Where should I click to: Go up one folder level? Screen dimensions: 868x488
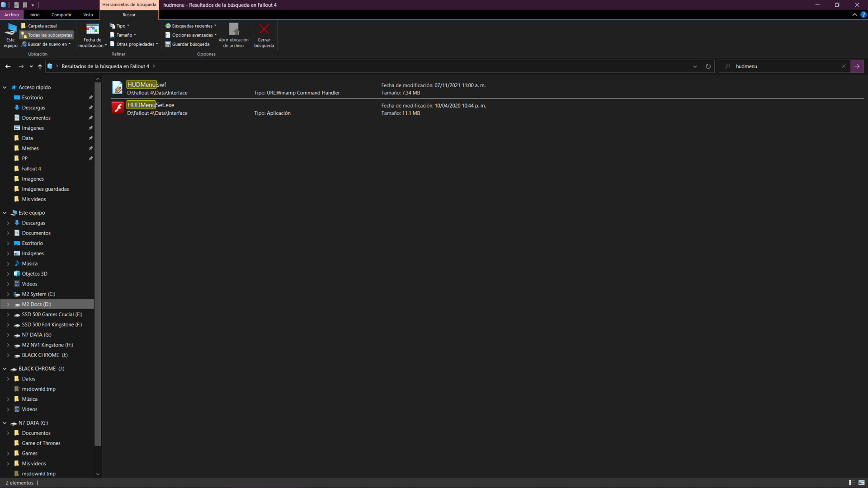pyautogui.click(x=40, y=66)
